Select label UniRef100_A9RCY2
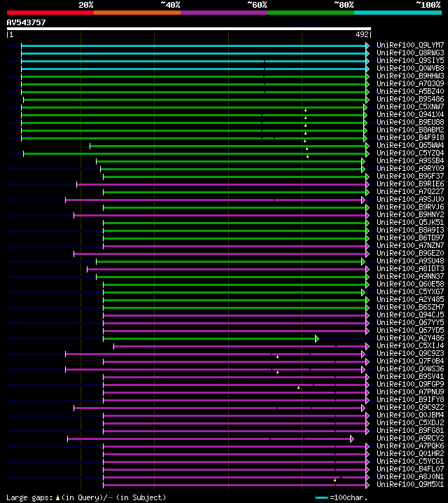Screen dimensions: 448x503 (x=410, y=438)
